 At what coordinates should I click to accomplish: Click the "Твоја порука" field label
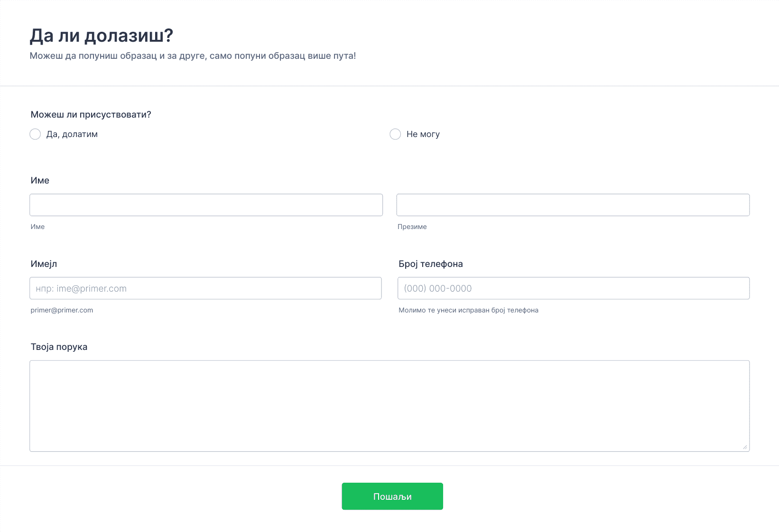click(x=59, y=347)
